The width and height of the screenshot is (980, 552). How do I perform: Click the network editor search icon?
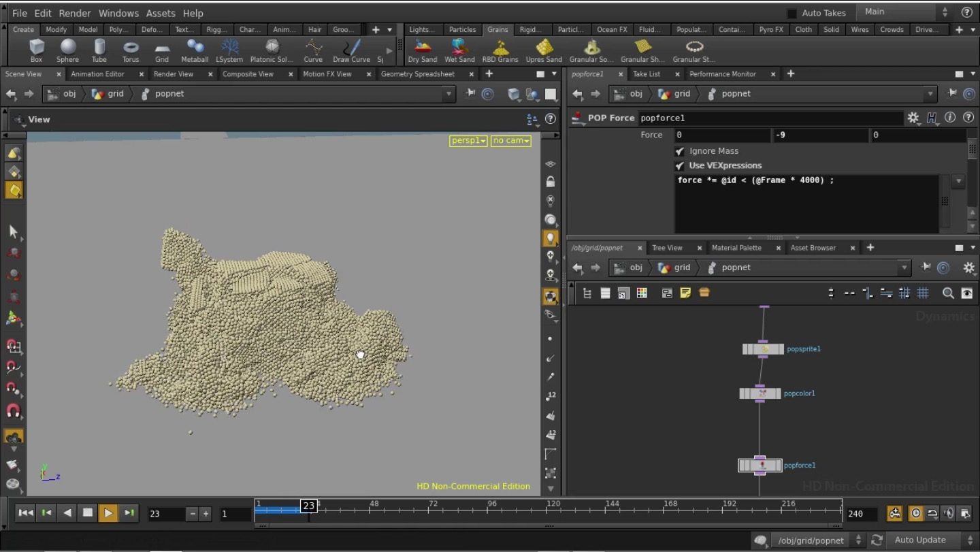click(948, 293)
